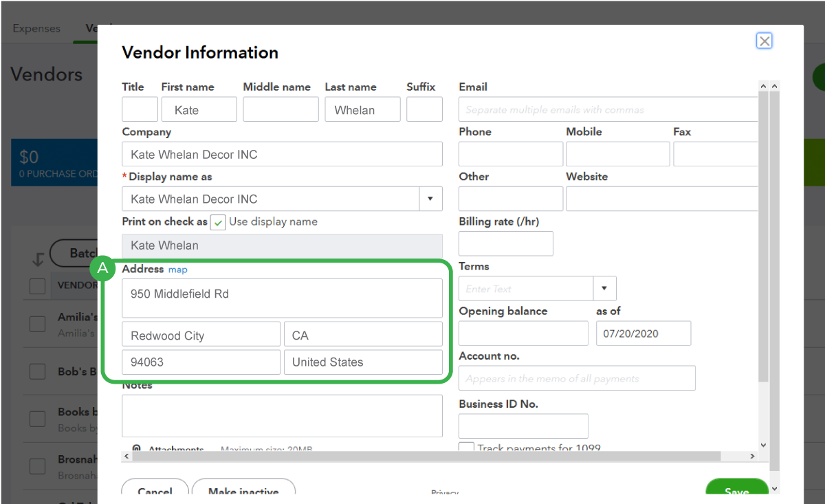
Task: Click the Opening balance field
Action: [523, 333]
